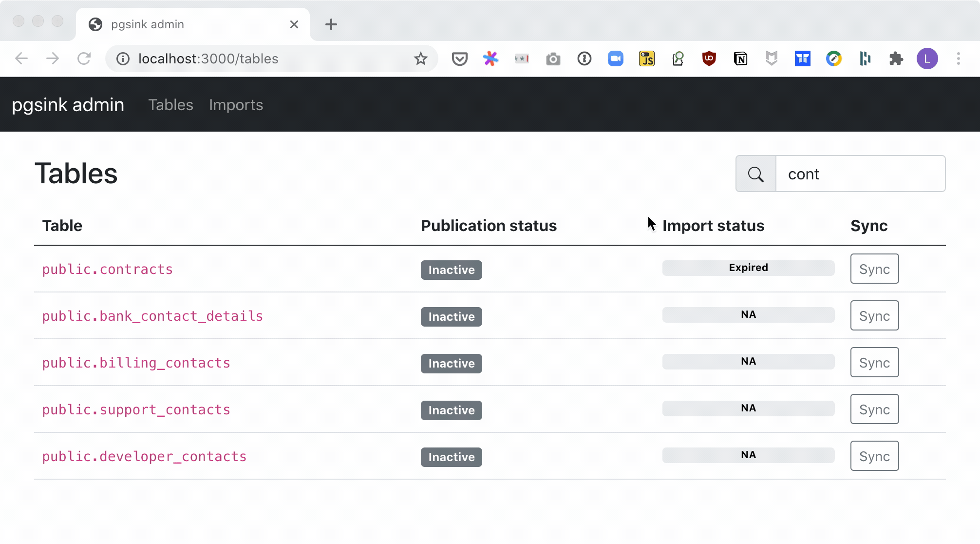View site information for localhost

(x=123, y=59)
